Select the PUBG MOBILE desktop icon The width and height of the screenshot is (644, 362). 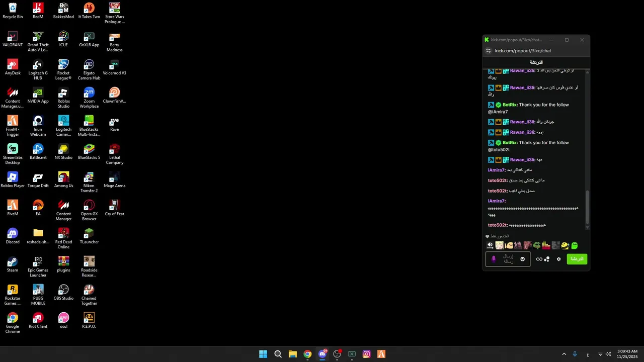38,295
